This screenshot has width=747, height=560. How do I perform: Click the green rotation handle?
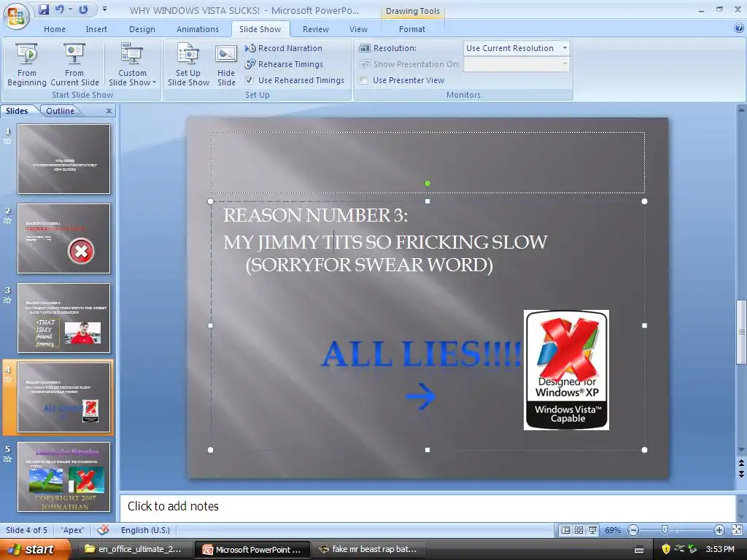(427, 183)
